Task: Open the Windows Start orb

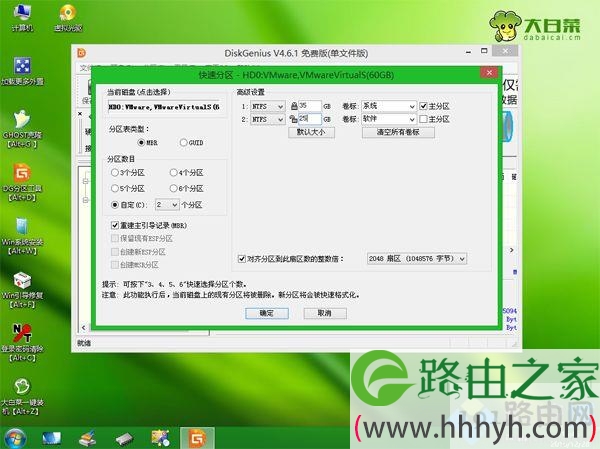Action: point(15,438)
